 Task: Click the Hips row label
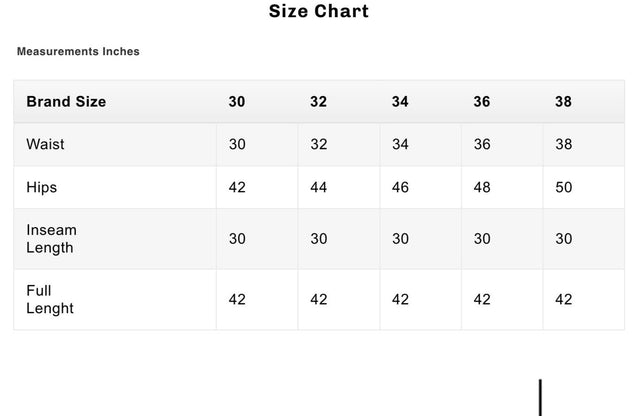(x=42, y=187)
